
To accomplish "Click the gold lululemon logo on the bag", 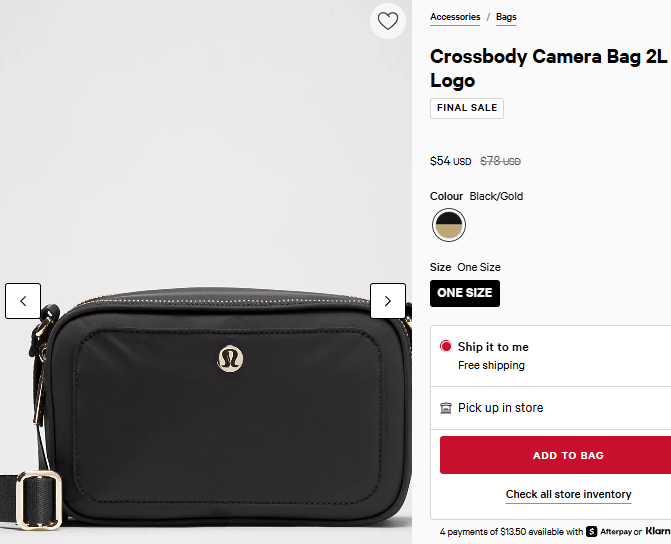I will [x=230, y=356].
